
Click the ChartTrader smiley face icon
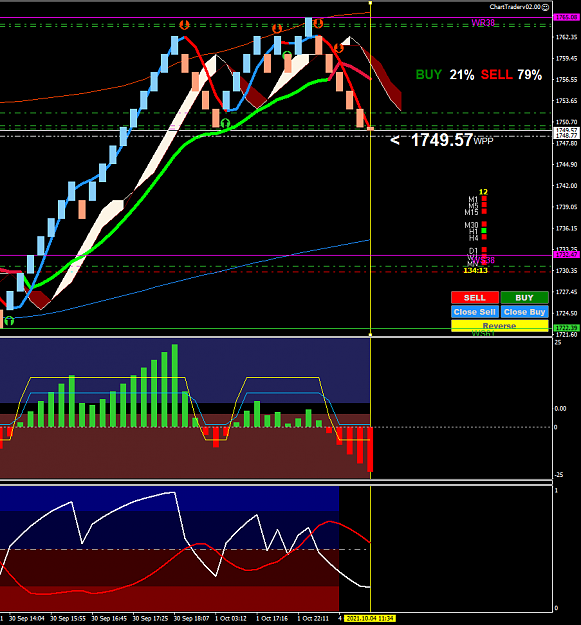545,7
